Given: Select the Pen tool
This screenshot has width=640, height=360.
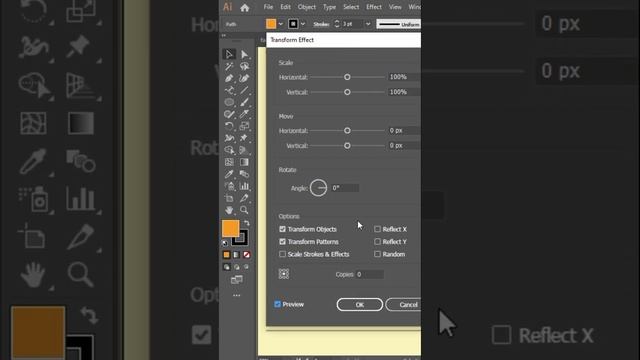Looking at the screenshot, I should [229, 78].
